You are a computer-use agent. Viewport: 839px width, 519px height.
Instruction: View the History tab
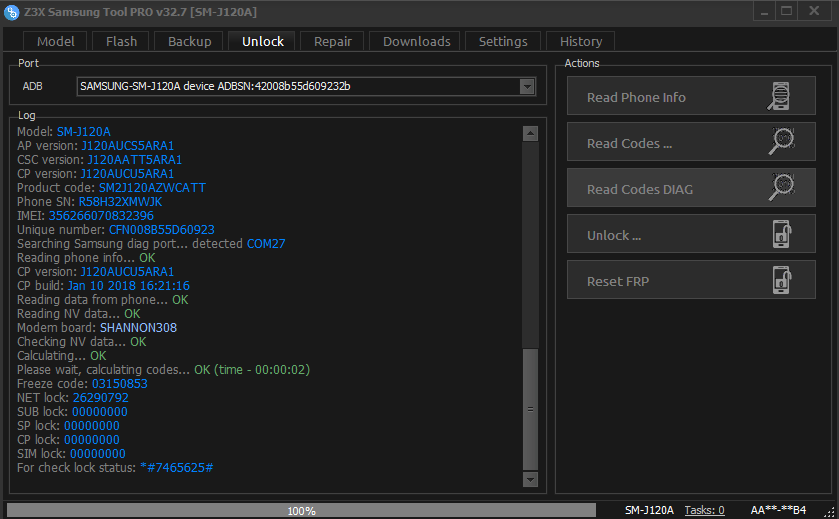[581, 41]
